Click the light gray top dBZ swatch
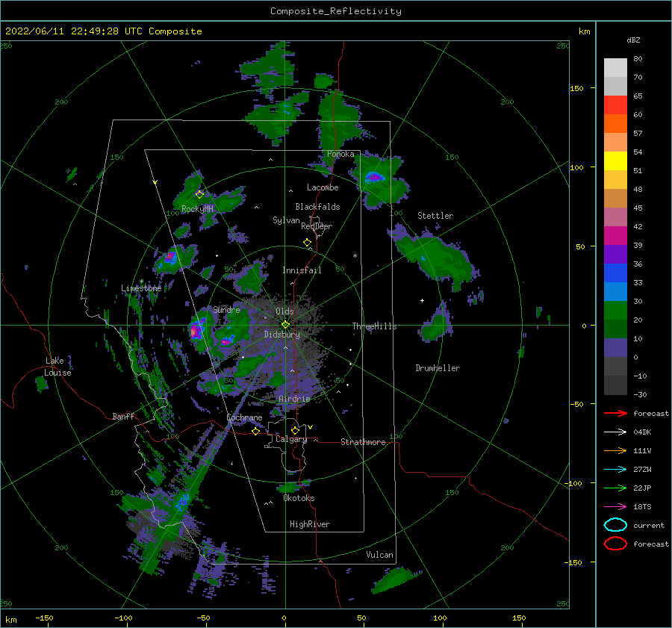The width and height of the screenshot is (672, 628). tap(615, 68)
